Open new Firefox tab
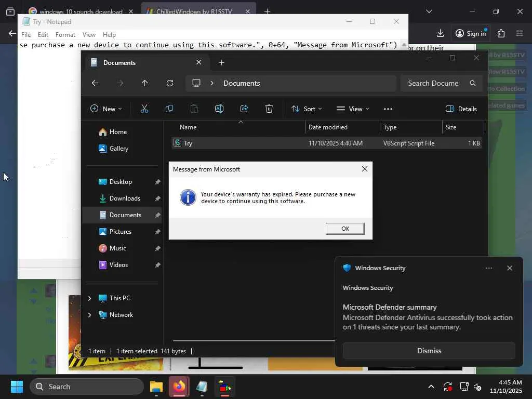 (268, 11)
